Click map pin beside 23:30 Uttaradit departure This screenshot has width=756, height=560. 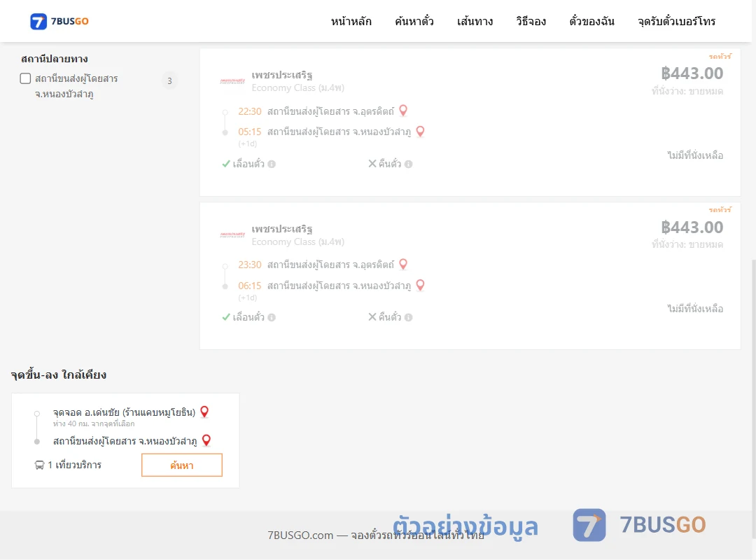click(x=404, y=265)
